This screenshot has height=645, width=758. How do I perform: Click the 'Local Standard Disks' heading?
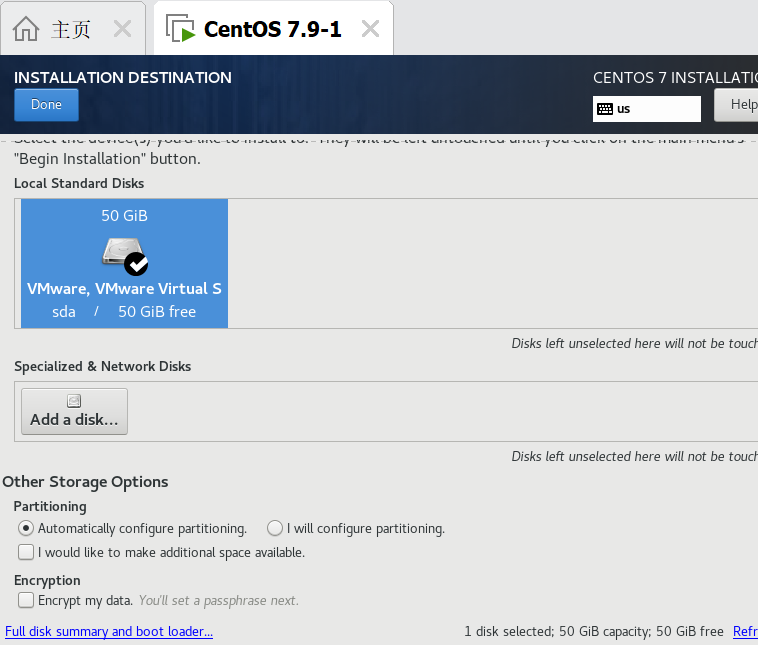(x=79, y=183)
